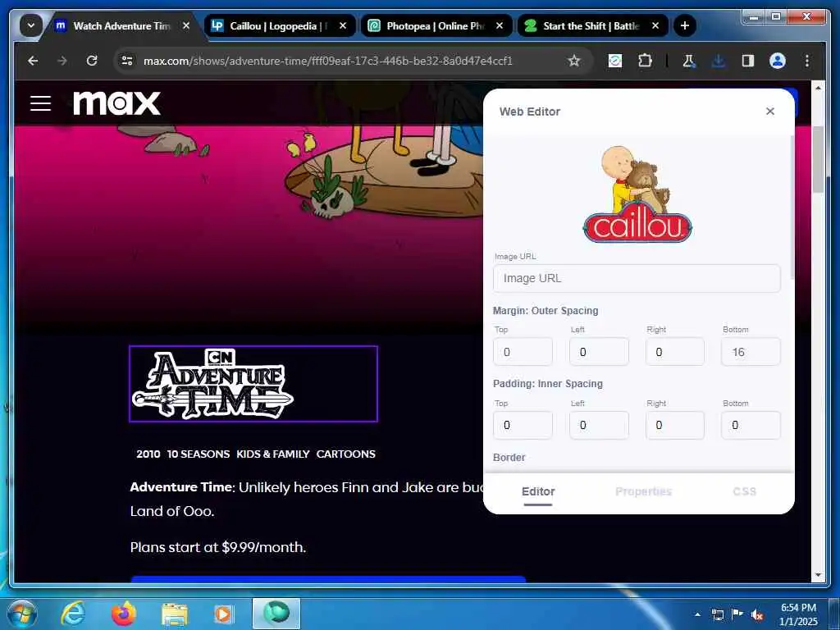Click the Image URL input field
Screen dimensions: 840x630
637,278
